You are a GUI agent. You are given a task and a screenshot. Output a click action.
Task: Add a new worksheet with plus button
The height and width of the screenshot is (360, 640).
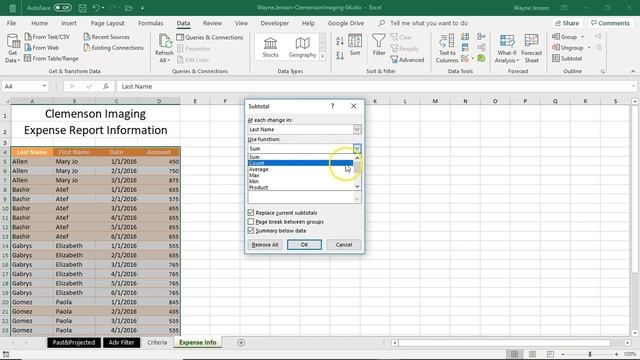(x=241, y=342)
